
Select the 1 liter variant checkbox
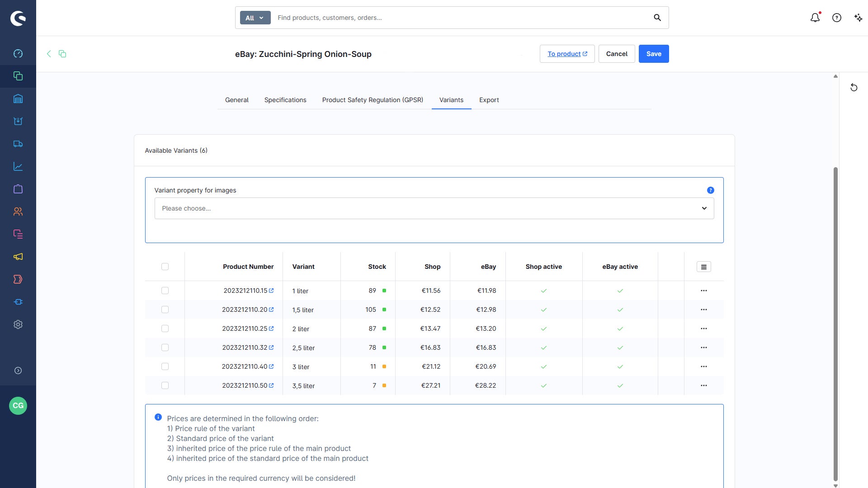pos(165,291)
